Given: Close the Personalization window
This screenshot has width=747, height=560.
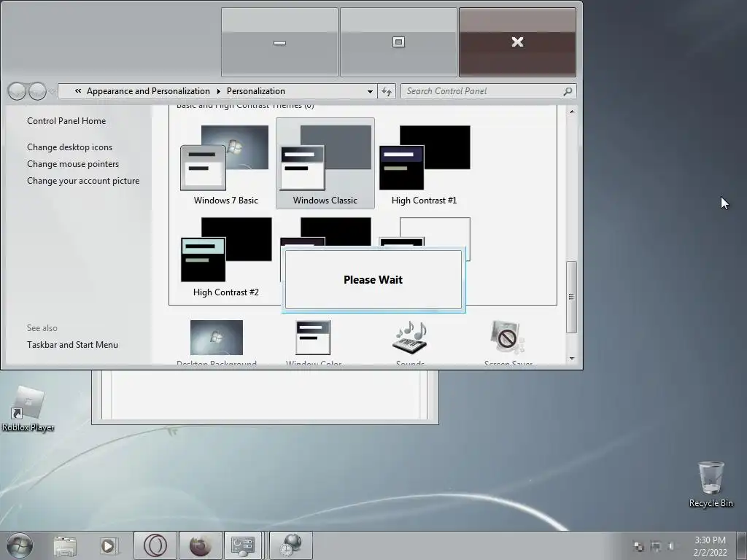Looking at the screenshot, I should (x=517, y=42).
